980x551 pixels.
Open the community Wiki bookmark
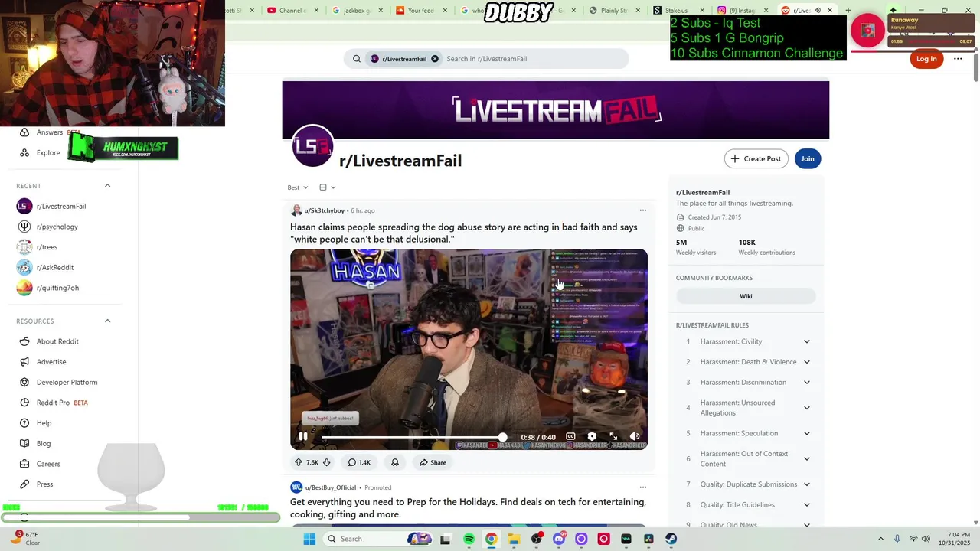[x=746, y=296]
